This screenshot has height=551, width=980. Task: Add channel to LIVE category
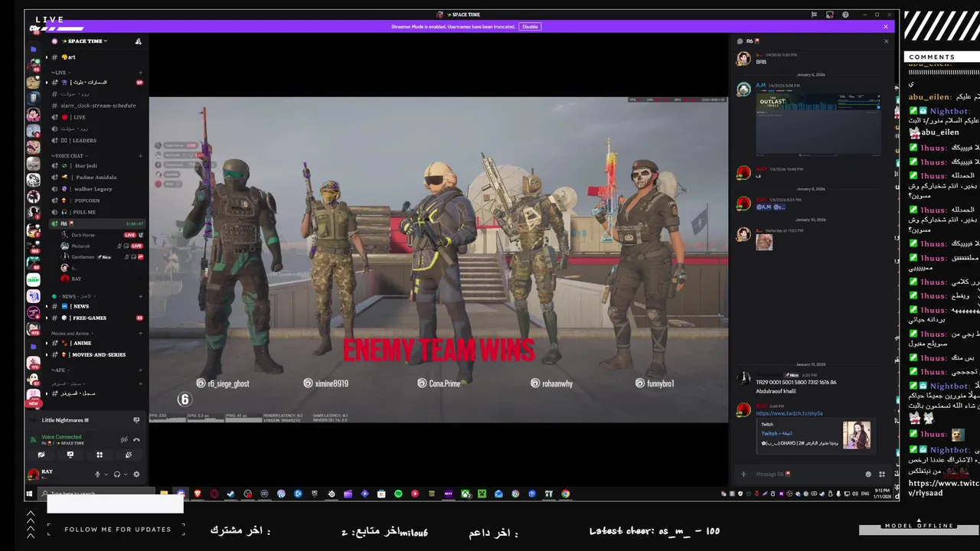(x=140, y=73)
